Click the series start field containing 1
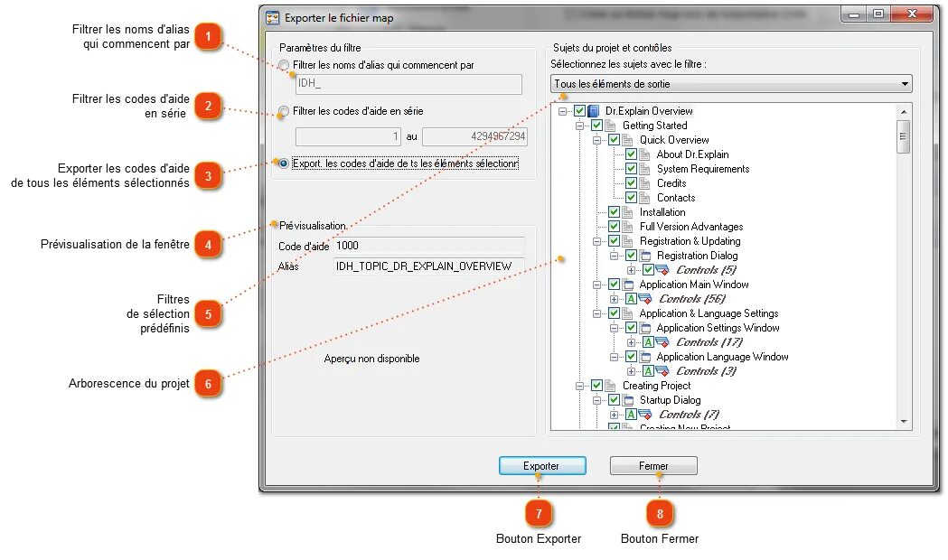This screenshot has width=948, height=560. [x=348, y=136]
